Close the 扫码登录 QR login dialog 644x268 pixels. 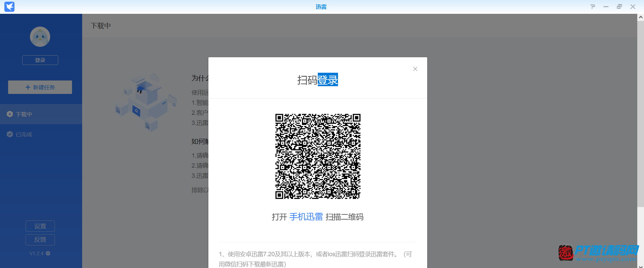tap(415, 69)
